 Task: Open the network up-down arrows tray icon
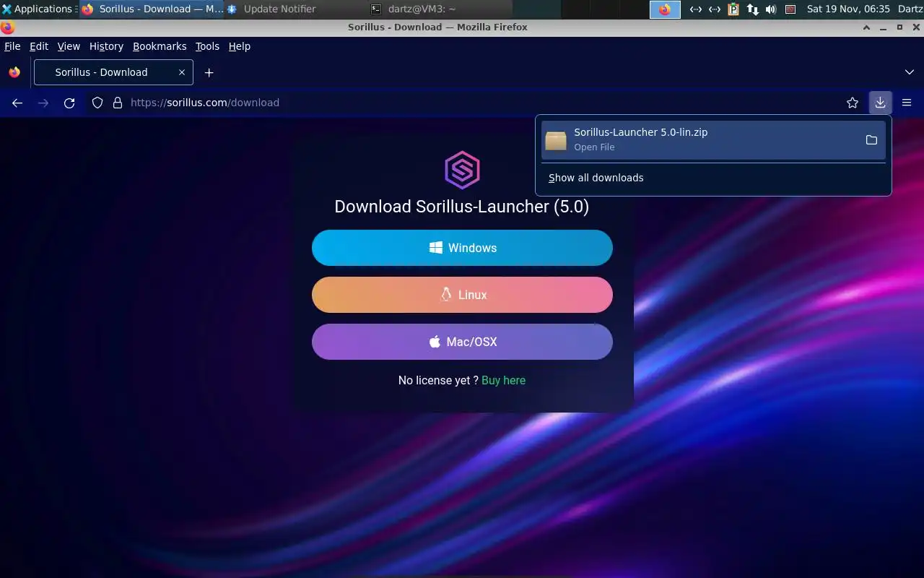(x=752, y=9)
